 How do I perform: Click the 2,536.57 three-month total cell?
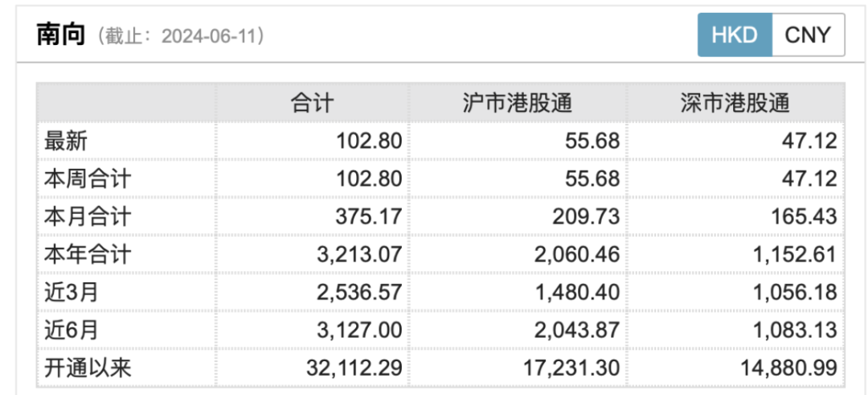(359, 292)
